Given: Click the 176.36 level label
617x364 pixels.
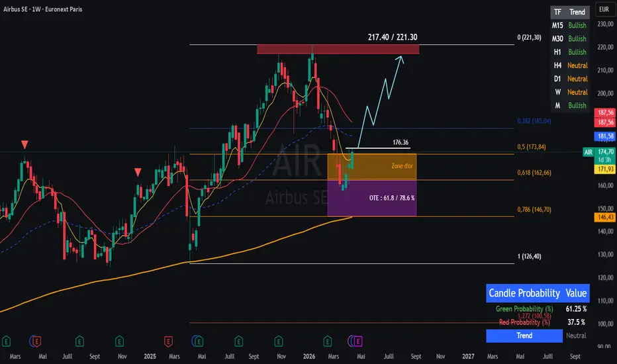Looking at the screenshot, I should (x=400, y=142).
